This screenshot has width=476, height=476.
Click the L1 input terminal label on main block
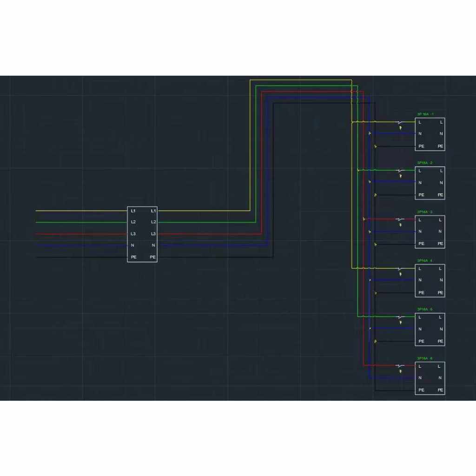(x=133, y=211)
